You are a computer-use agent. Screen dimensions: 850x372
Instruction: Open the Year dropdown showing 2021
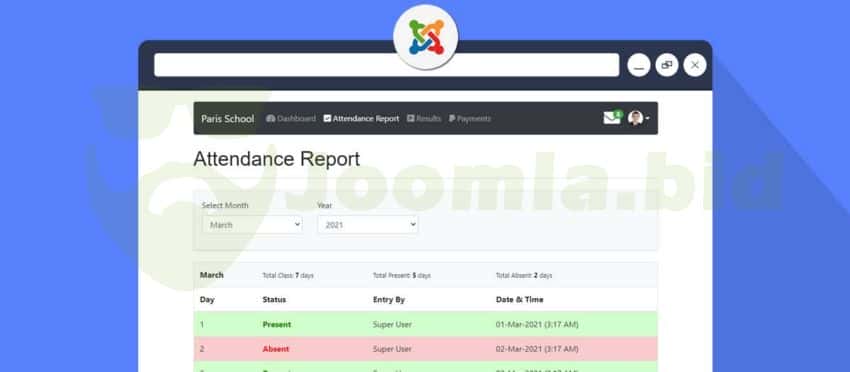click(x=368, y=225)
